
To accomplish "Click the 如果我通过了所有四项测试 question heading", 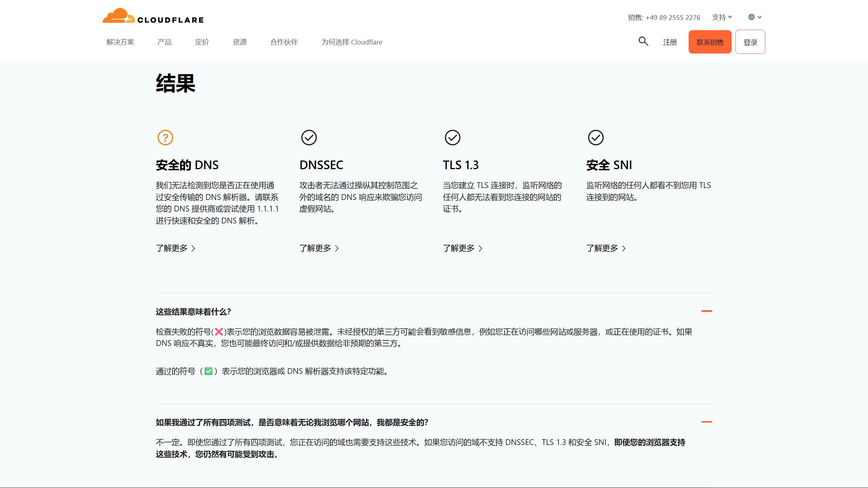I will pyautogui.click(x=292, y=422).
